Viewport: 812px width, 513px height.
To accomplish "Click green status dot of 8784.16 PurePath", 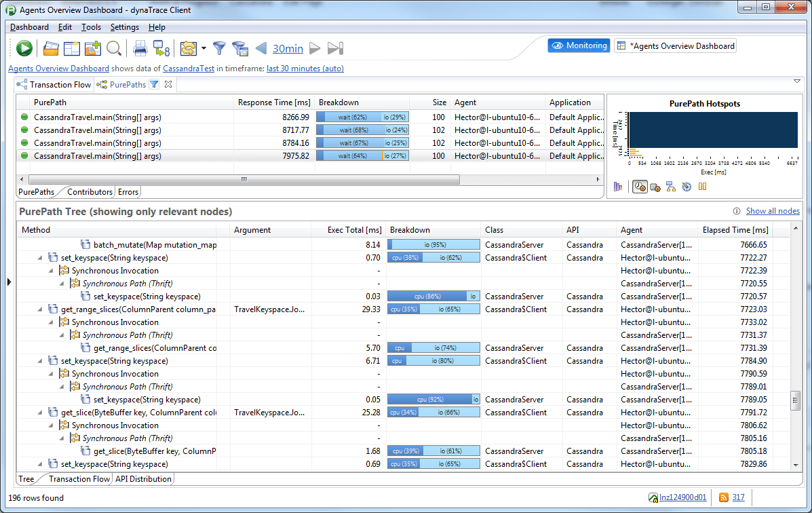I will 24,143.
